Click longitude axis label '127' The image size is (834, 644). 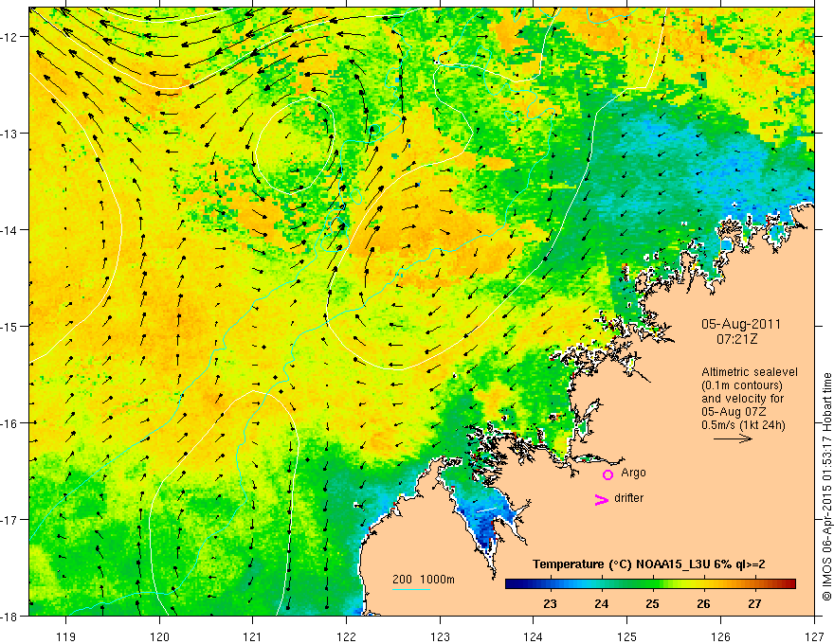[814, 636]
